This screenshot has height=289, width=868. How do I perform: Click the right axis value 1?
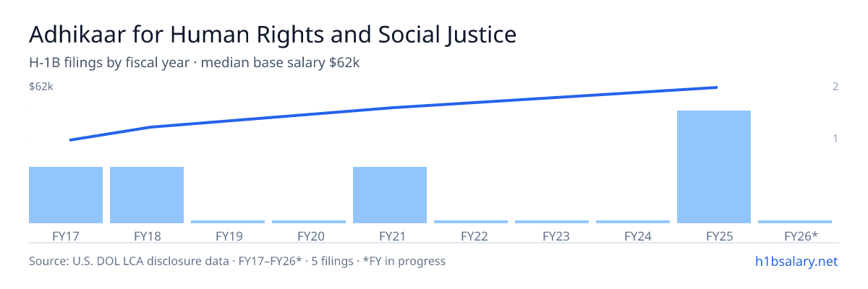[835, 138]
